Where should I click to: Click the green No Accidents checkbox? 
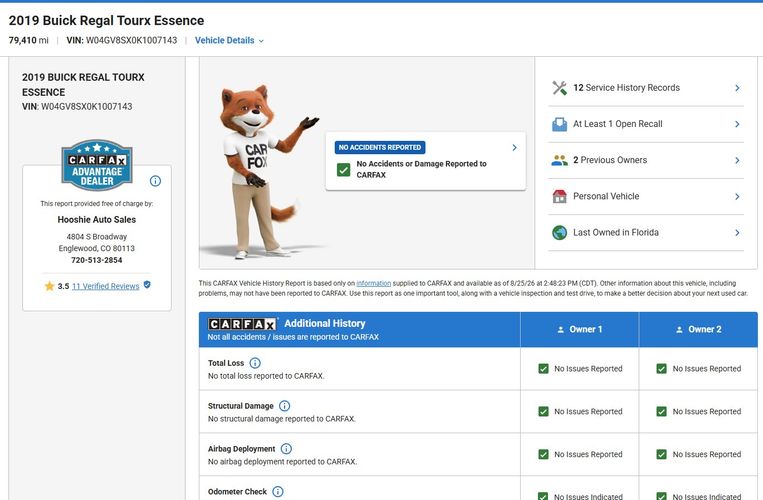[344, 170]
